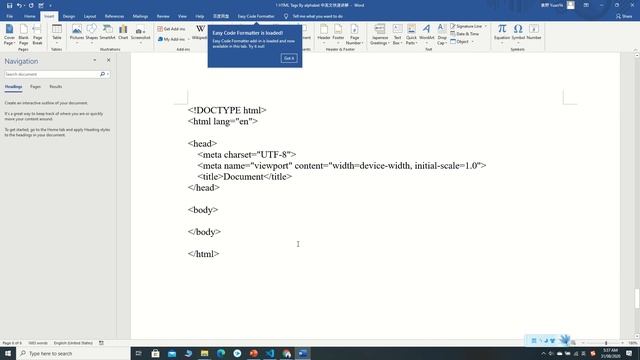Click the taskbar Type here to search box
Screen dimensions: 640x360
[73, 353]
